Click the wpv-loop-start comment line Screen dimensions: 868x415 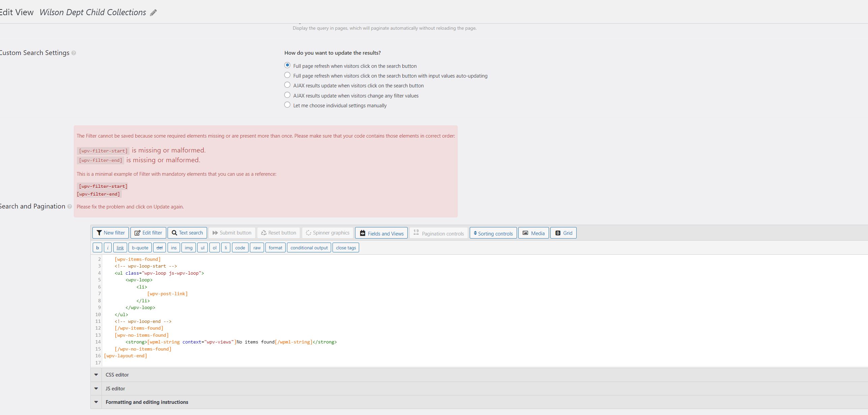pos(146,266)
